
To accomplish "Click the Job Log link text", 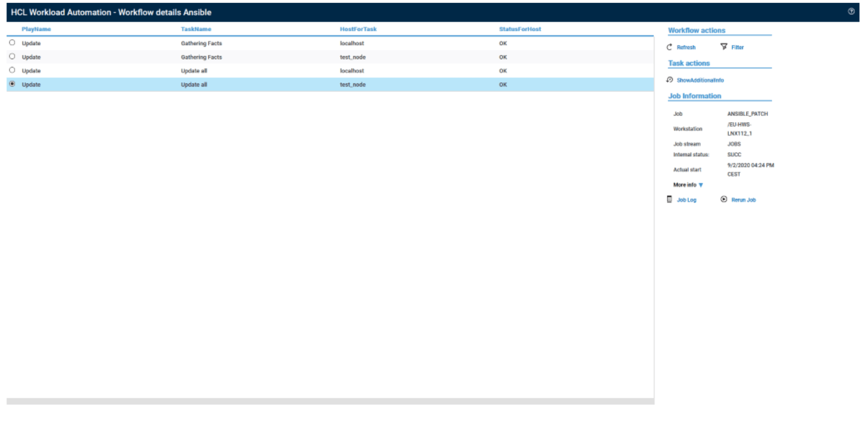I will 686,200.
